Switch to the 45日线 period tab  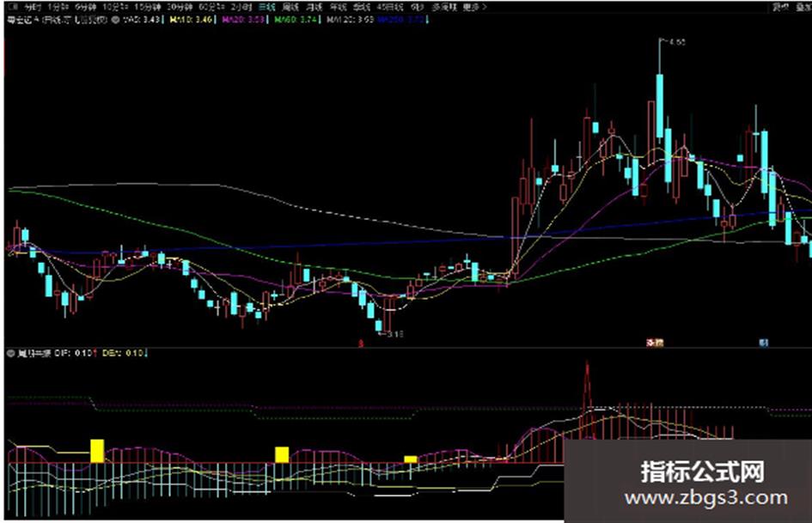pos(389,7)
